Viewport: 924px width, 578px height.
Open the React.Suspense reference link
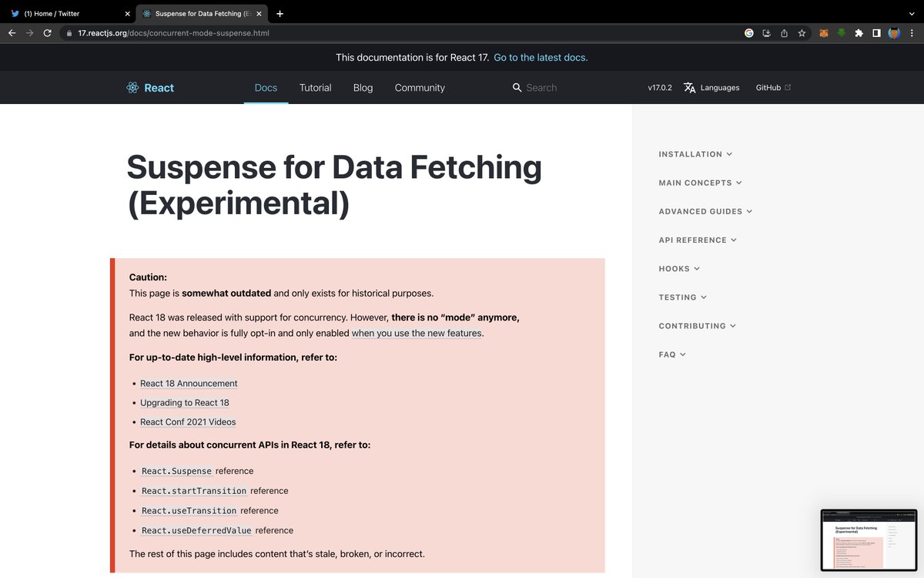[x=176, y=471]
